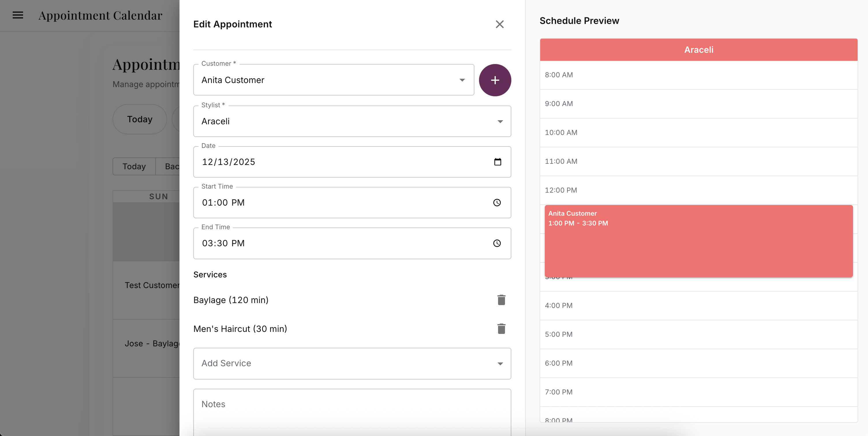The height and width of the screenshot is (436, 868).
Task: Expand the Add Service dropdown
Action: pos(500,364)
